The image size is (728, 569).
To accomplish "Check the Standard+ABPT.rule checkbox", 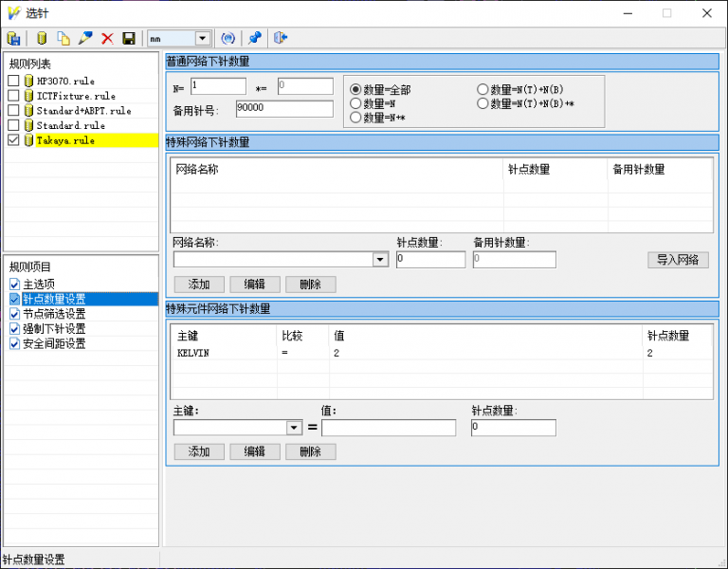I will pos(13,111).
